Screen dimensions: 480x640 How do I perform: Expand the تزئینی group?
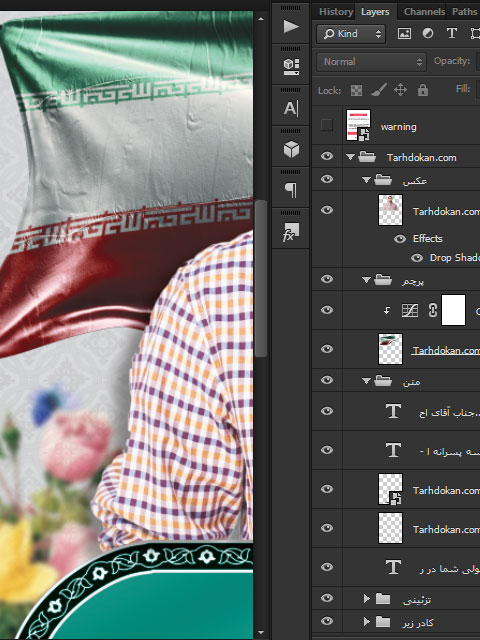click(x=367, y=599)
